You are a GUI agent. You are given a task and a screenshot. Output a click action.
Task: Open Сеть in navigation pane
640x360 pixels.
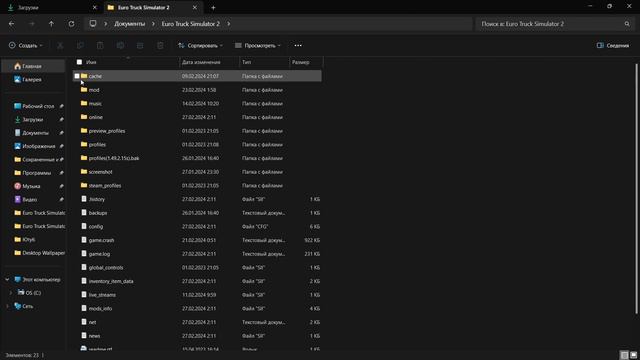click(x=28, y=306)
